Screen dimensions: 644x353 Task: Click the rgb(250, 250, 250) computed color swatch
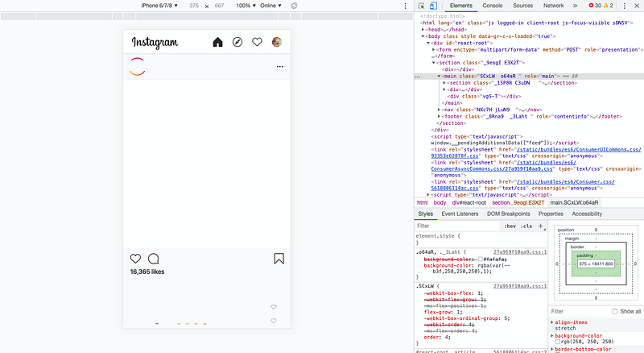557,342
